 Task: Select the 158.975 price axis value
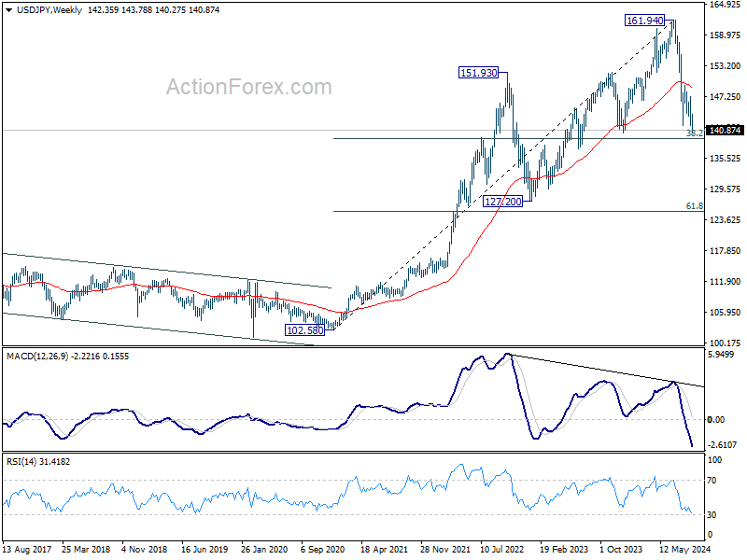pos(726,35)
